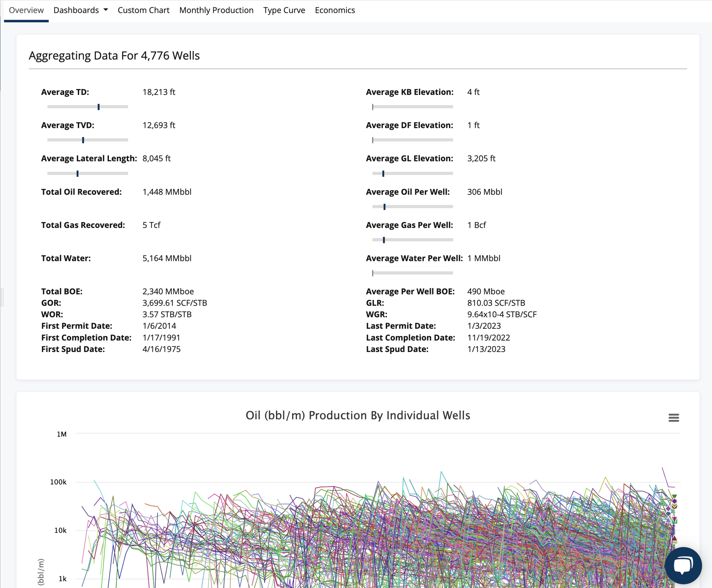Switch to the Economics tab
Viewport: 712px width, 588px height.
(x=334, y=10)
